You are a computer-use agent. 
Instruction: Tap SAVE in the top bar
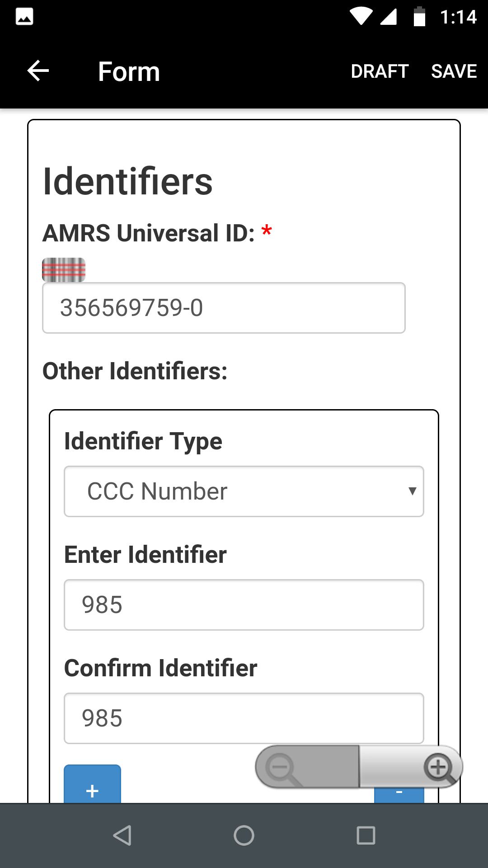(454, 71)
